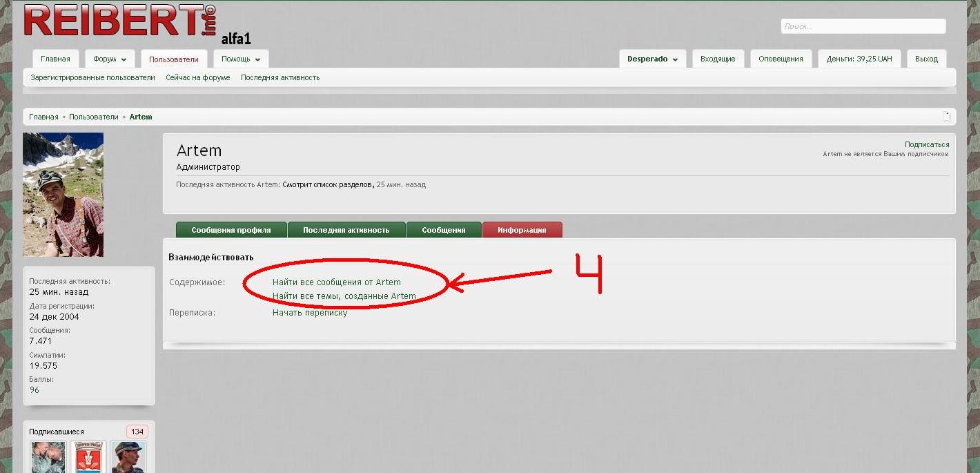Switch to the Сообщения tab
Screen dimensions: 980x473
click(x=444, y=230)
